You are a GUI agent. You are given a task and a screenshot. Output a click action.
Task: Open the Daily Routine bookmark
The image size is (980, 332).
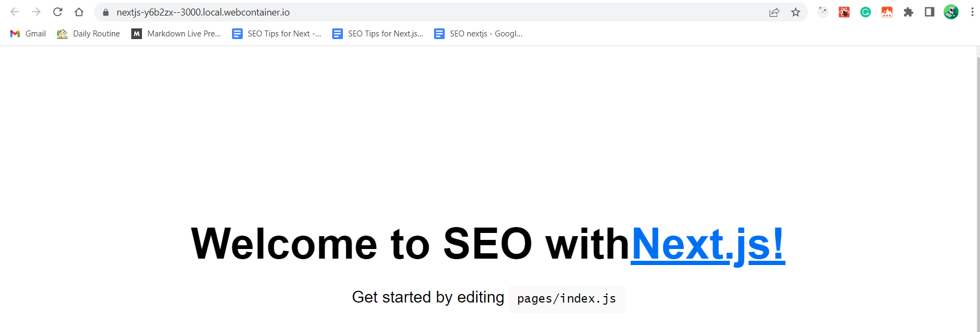(88, 34)
